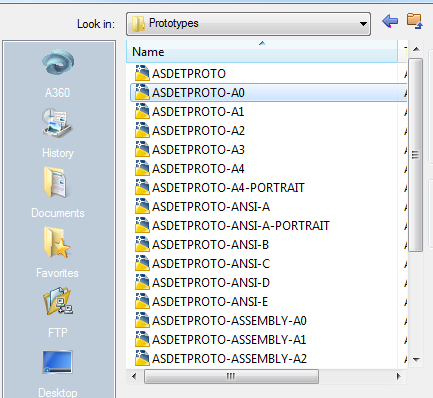This screenshot has width=433, height=398.
Task: Open FTP locations shortcut
Action: (x=58, y=312)
